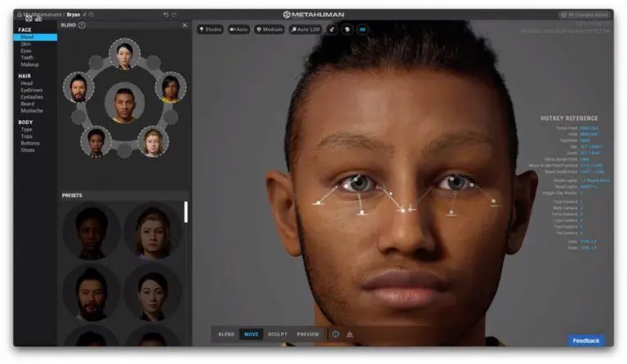This screenshot has width=627, height=364.
Task: Click the edit name icon beside Bryan
Action: coord(83,15)
